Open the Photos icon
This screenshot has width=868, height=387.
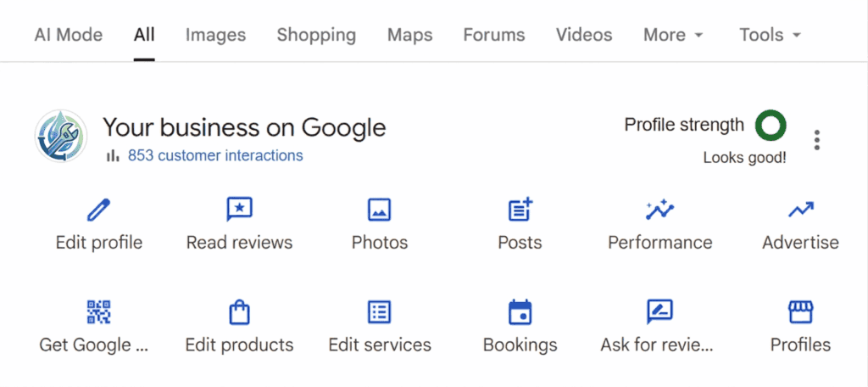pyautogui.click(x=379, y=209)
